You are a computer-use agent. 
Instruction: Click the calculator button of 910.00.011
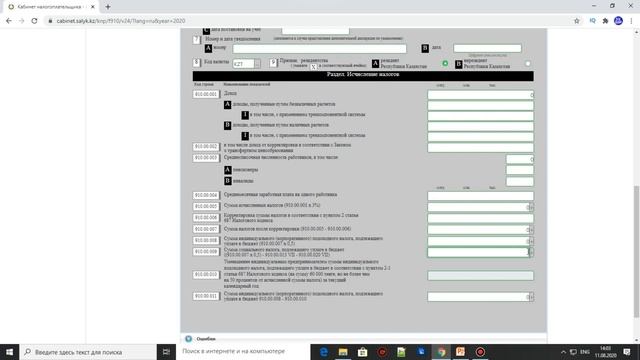tap(531, 297)
